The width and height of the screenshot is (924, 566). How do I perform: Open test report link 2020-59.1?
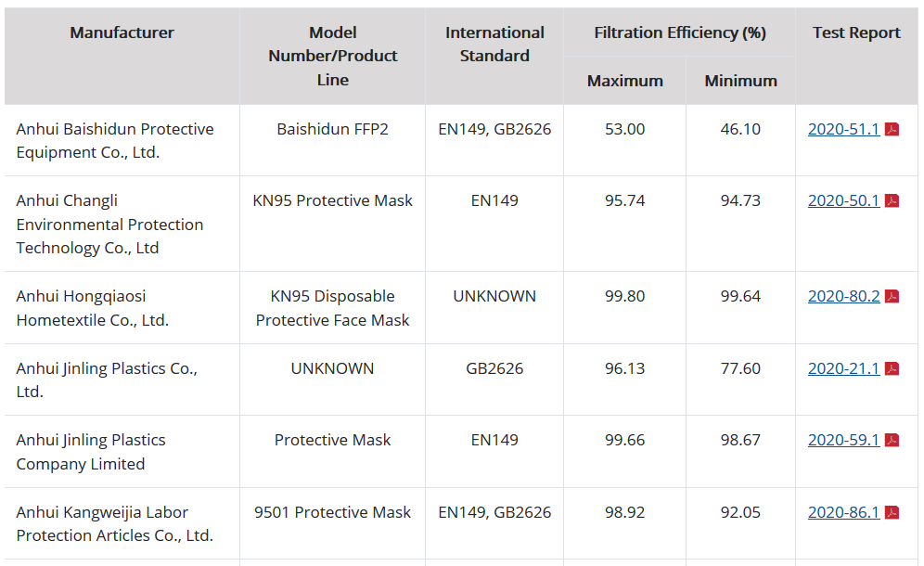[x=843, y=441]
